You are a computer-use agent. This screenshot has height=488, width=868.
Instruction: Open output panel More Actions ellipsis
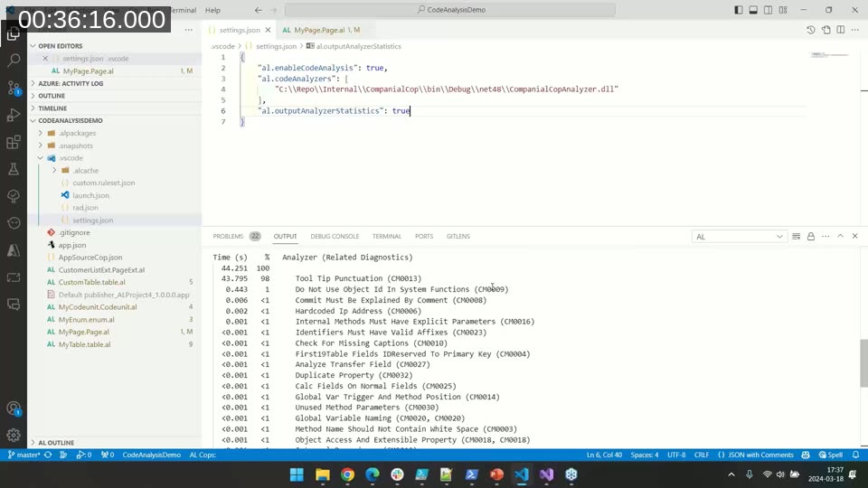click(x=826, y=236)
